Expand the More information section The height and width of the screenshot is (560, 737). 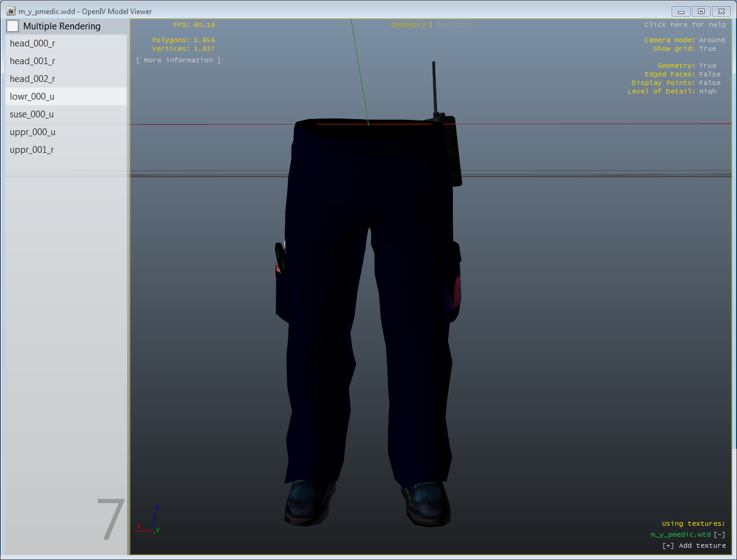178,61
